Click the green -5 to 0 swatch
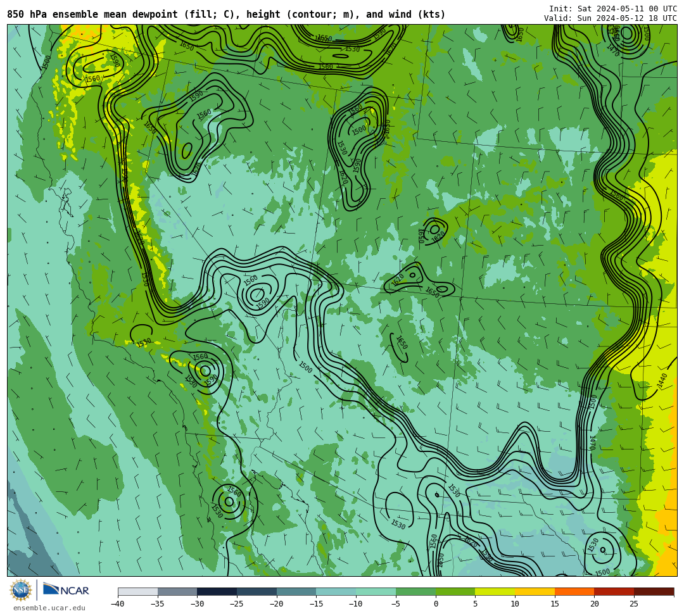Viewport: 684px width, 616px height. point(415,591)
